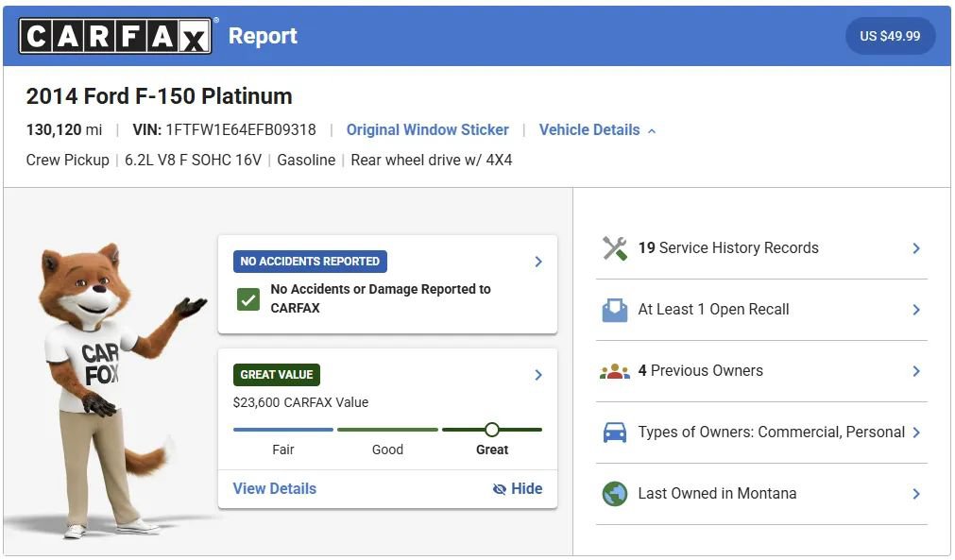This screenshot has height=560, width=955.
Task: Collapse Vehicle Details with the chevron
Action: pos(652,131)
